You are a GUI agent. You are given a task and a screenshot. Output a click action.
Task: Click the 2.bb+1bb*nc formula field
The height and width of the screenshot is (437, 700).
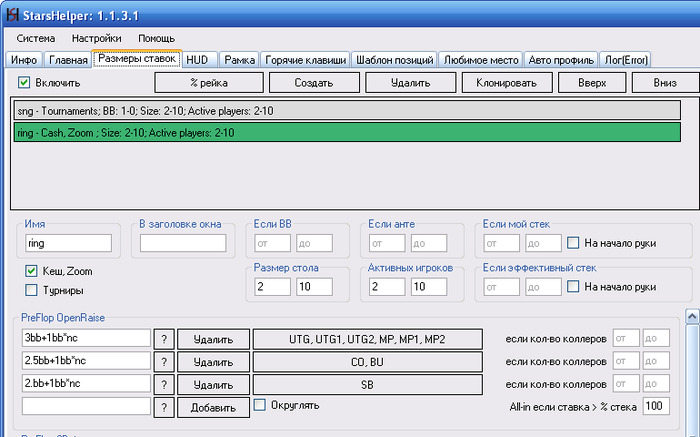pos(86,383)
